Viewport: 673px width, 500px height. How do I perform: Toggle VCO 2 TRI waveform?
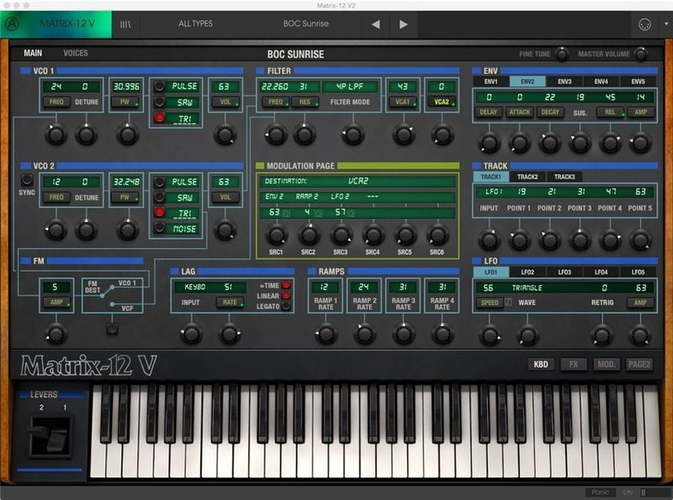coord(159,212)
